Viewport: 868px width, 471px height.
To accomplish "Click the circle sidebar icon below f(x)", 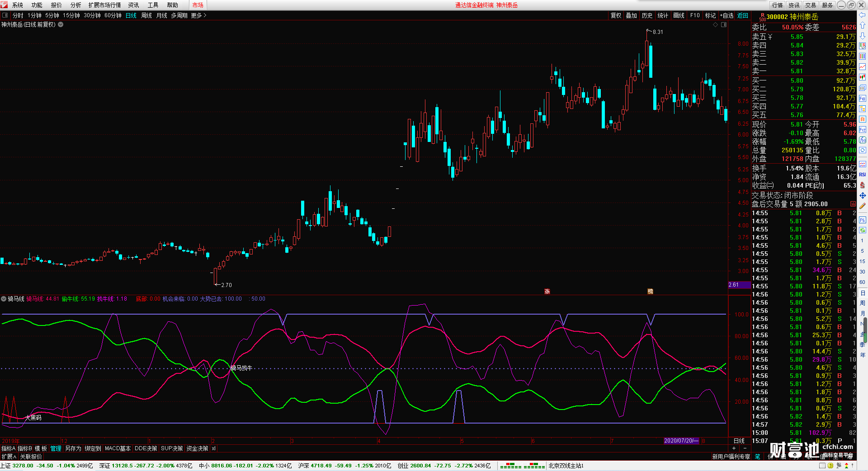I will click(x=863, y=151).
